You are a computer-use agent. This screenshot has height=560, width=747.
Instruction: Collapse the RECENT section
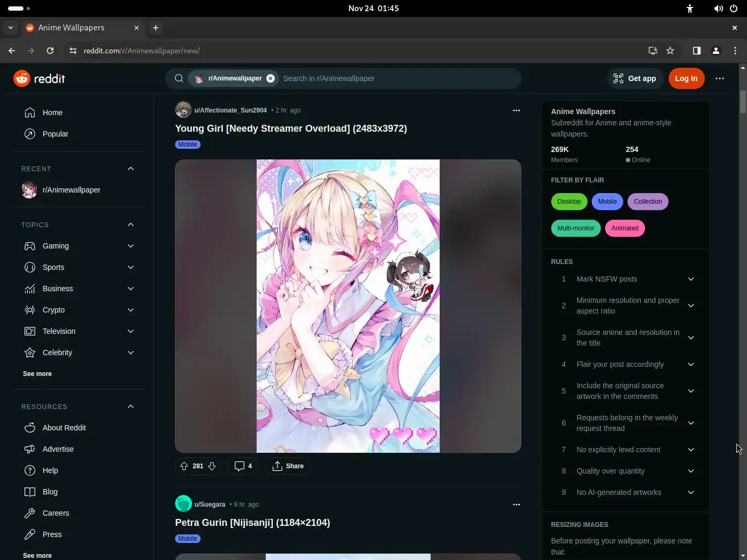131,169
